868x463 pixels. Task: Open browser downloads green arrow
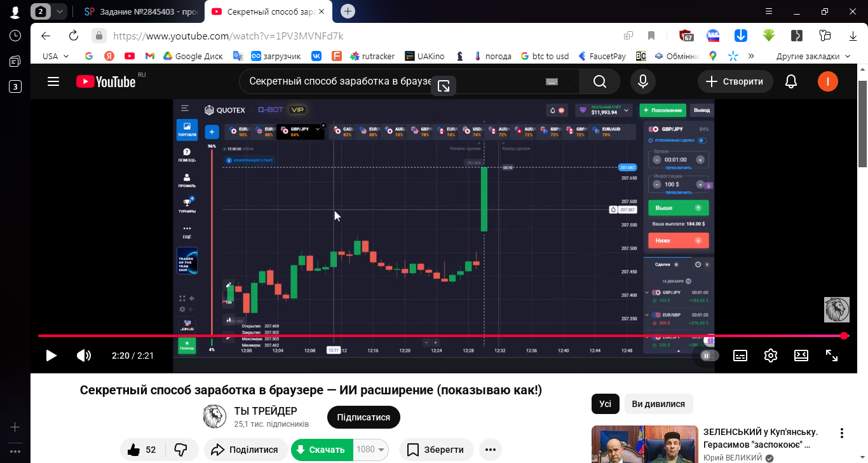768,36
